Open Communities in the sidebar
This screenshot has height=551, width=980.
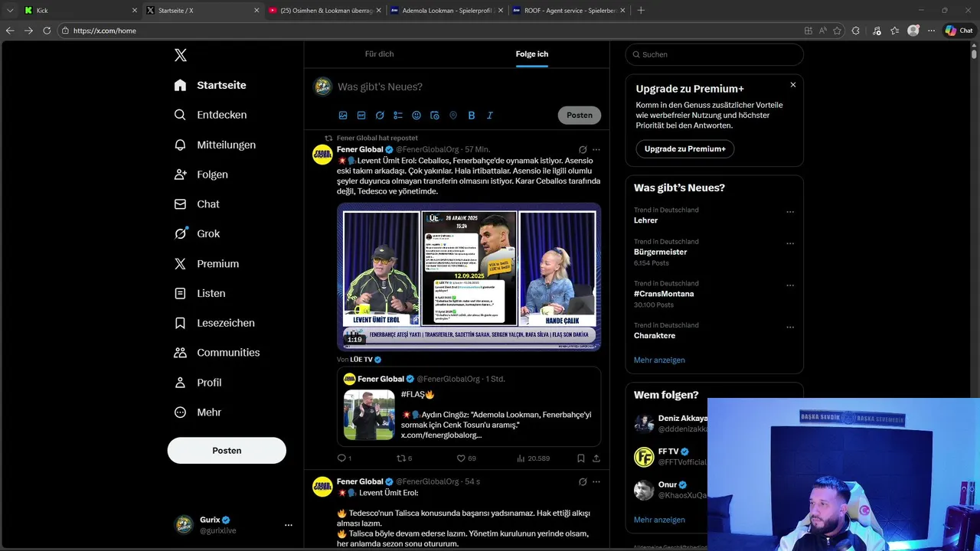[x=217, y=353]
